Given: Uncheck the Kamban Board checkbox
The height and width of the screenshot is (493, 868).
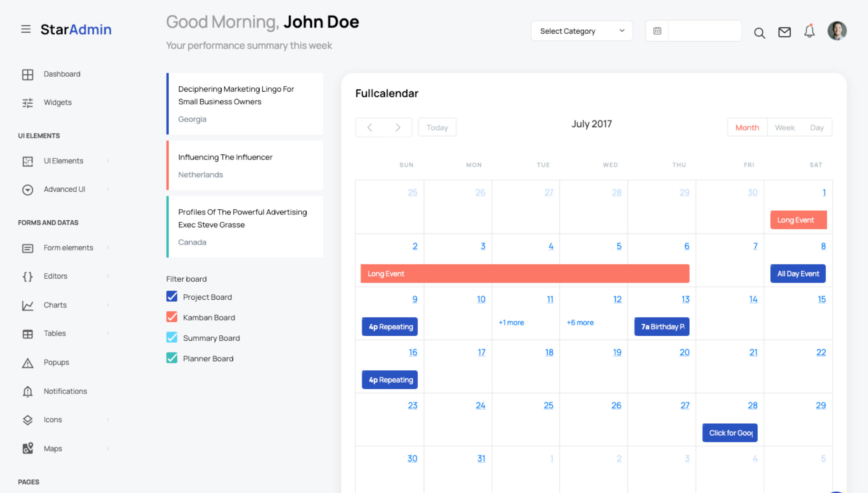Looking at the screenshot, I should point(172,317).
